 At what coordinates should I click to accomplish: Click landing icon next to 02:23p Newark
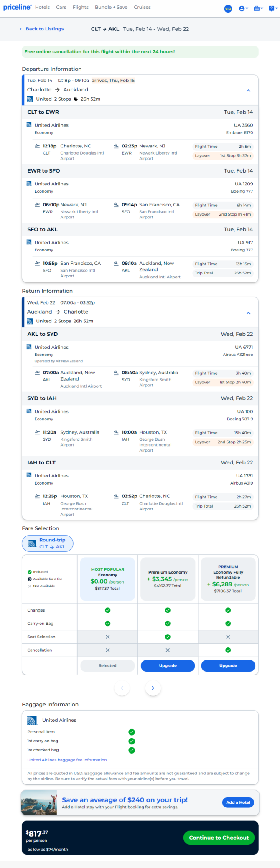[x=116, y=146]
